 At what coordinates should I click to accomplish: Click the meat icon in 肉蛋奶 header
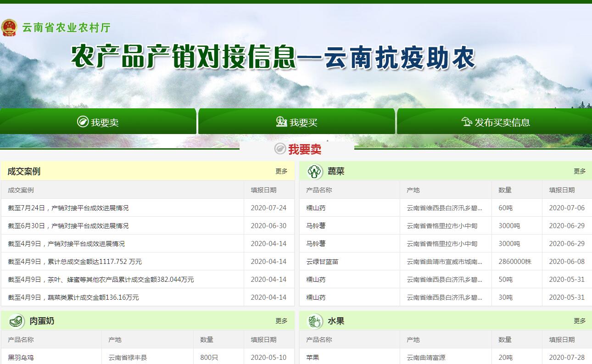(x=17, y=321)
